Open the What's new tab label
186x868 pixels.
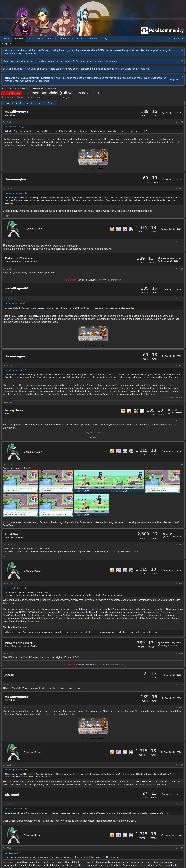[34, 39]
